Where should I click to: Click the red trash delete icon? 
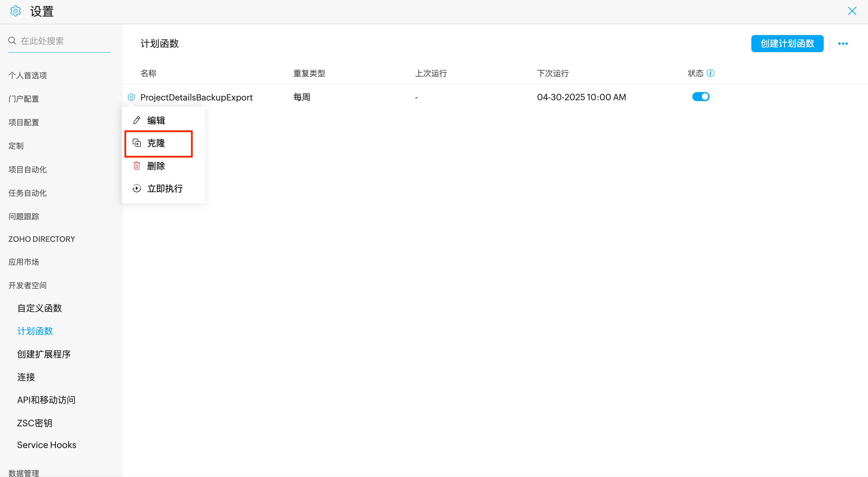click(137, 166)
